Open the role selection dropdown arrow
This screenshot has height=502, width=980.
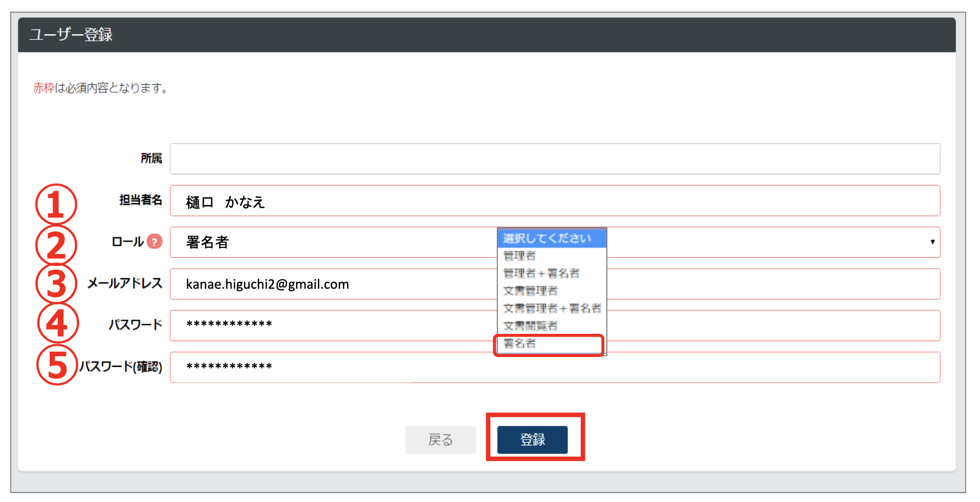coord(932,242)
